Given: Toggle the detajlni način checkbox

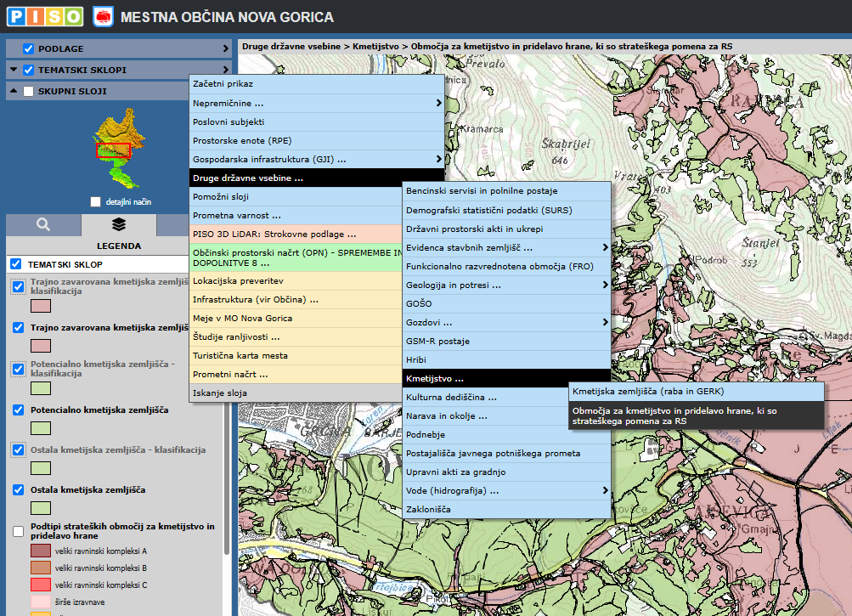Looking at the screenshot, I should [x=95, y=201].
